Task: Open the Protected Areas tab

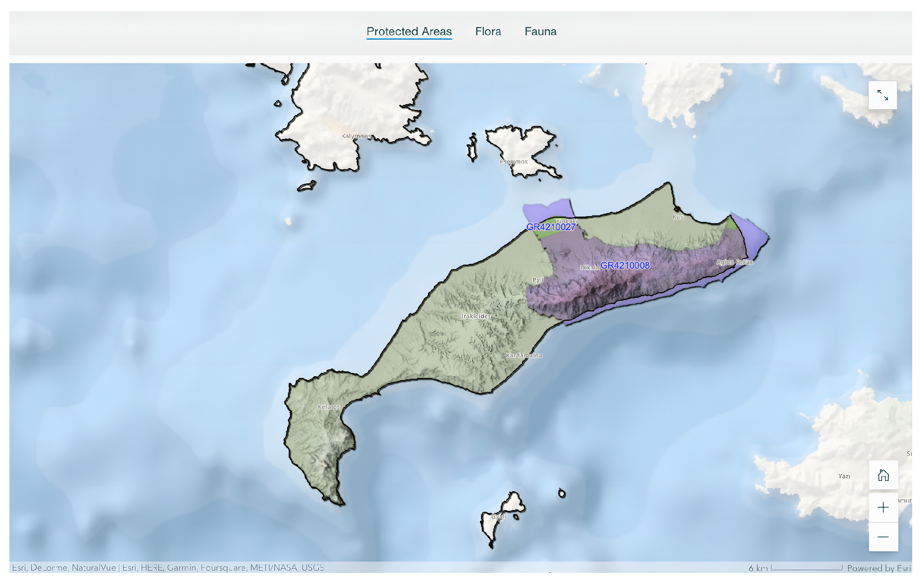Action: pos(409,31)
